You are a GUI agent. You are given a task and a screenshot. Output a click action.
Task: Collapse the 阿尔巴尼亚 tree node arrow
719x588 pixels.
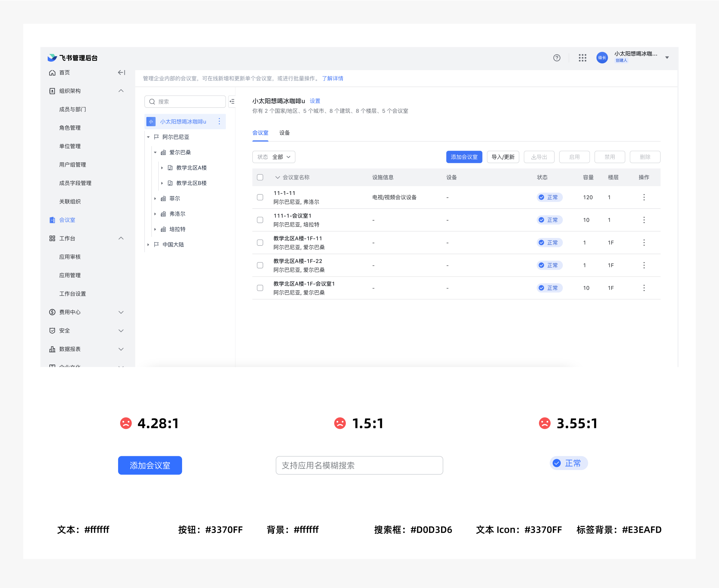(x=148, y=137)
